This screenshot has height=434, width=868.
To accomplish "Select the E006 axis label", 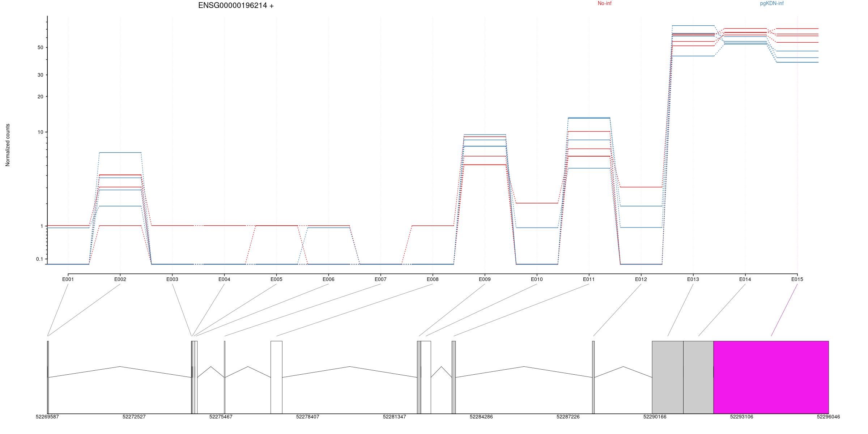I will pos(328,279).
